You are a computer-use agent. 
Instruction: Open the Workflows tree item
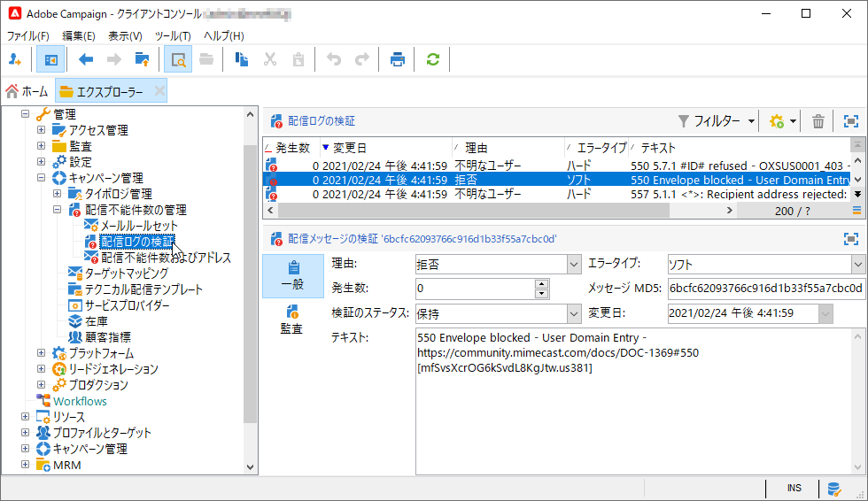(80, 401)
